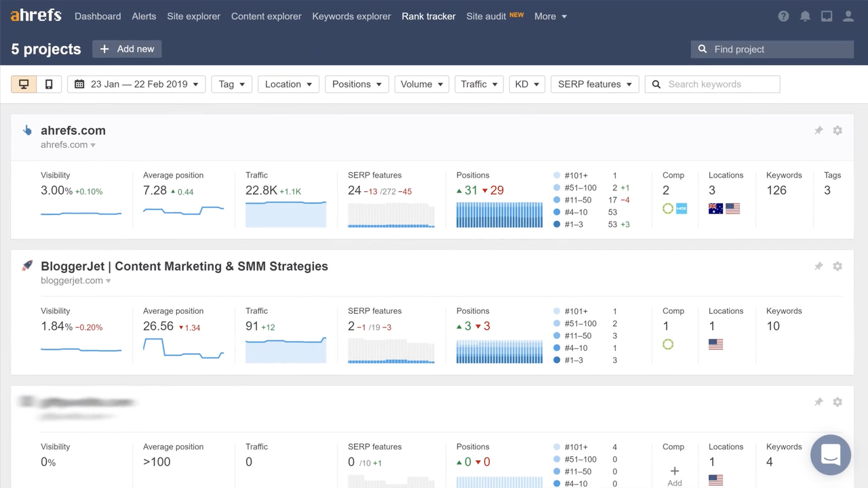Open the ahrefs.com project title link
Viewport: 868px width, 488px height.
(x=73, y=131)
